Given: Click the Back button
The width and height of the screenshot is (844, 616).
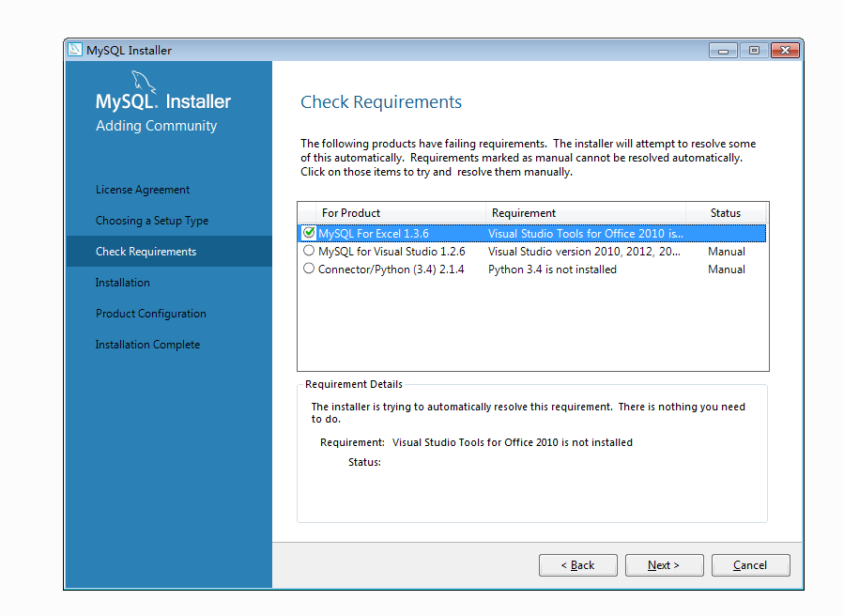Looking at the screenshot, I should point(578,565).
